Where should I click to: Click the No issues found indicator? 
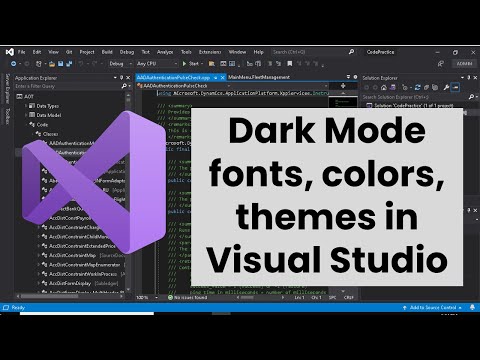pos(187,297)
